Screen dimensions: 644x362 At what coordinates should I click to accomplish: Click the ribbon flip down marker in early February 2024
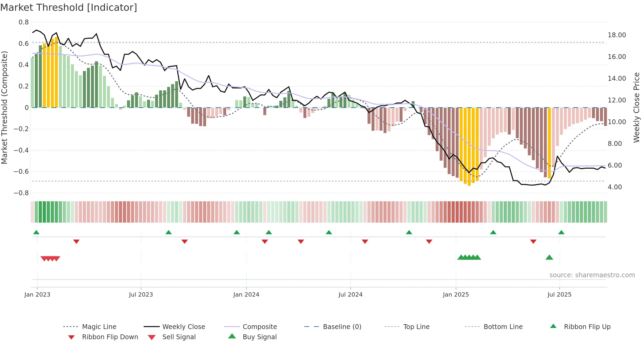point(265,242)
